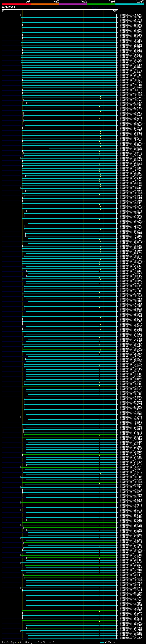Select hit label UniRef100_C1BL15
Viewport: 146px width, 644px height.
point(131,110)
